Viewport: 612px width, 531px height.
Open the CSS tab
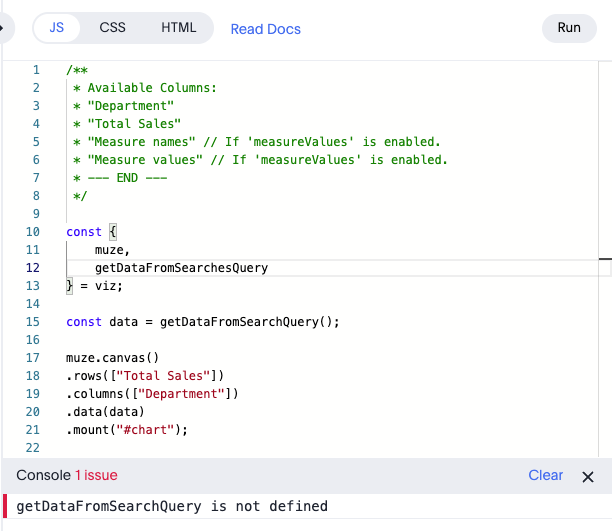pos(113,28)
